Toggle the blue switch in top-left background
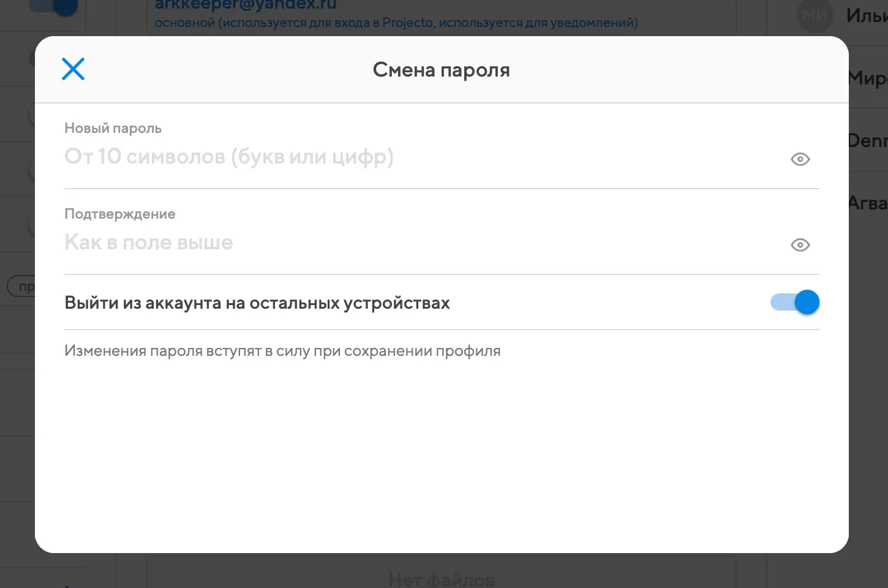The height and width of the screenshot is (588, 888). click(x=58, y=6)
